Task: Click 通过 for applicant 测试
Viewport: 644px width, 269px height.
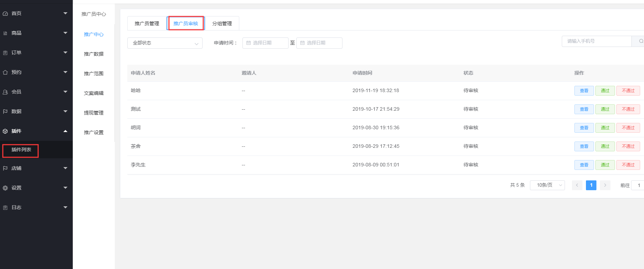Action: point(605,109)
